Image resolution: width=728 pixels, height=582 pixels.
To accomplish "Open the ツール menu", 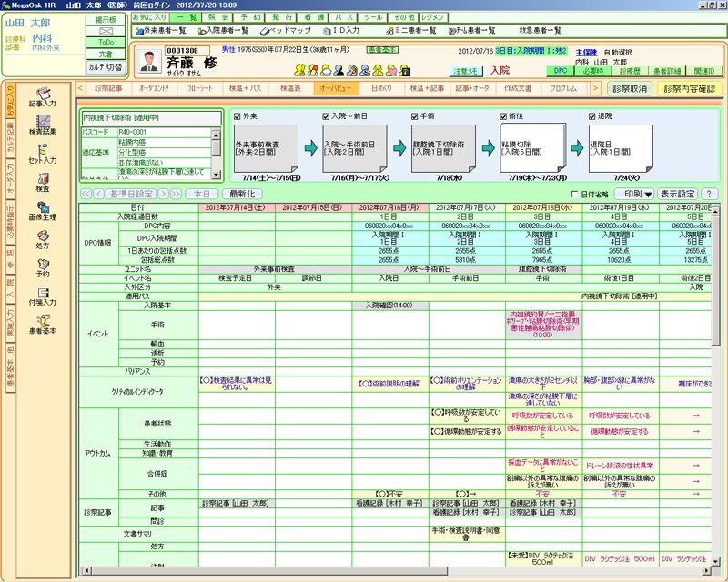I will tap(373, 17).
